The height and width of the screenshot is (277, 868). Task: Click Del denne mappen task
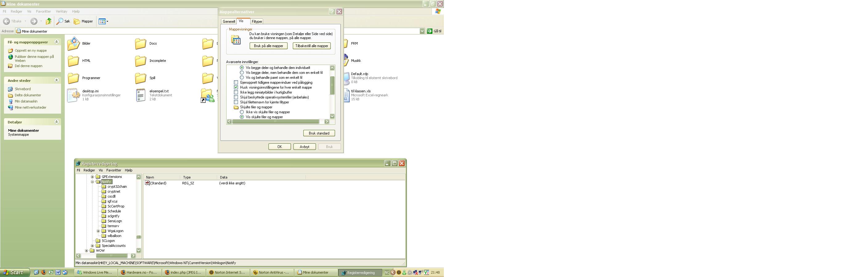pyautogui.click(x=29, y=66)
